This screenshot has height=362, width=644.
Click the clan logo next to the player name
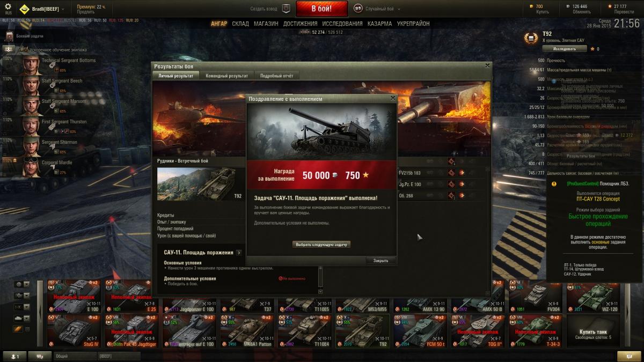click(25, 9)
